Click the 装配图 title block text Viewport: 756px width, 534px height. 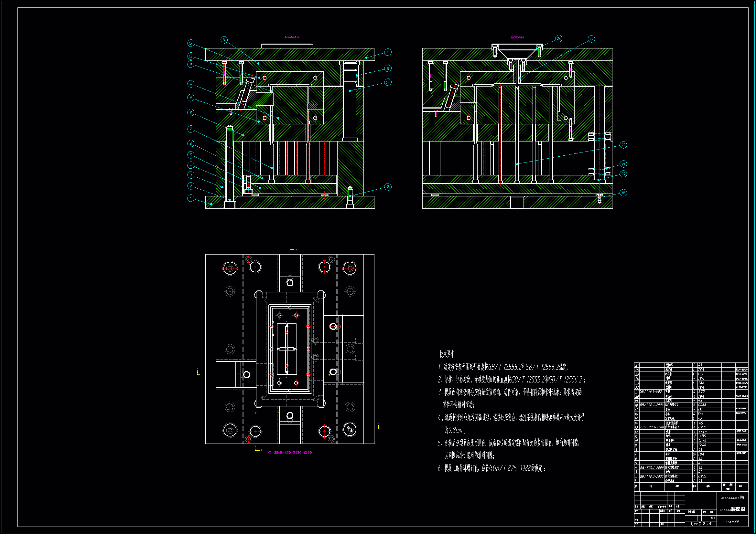[x=738, y=509]
